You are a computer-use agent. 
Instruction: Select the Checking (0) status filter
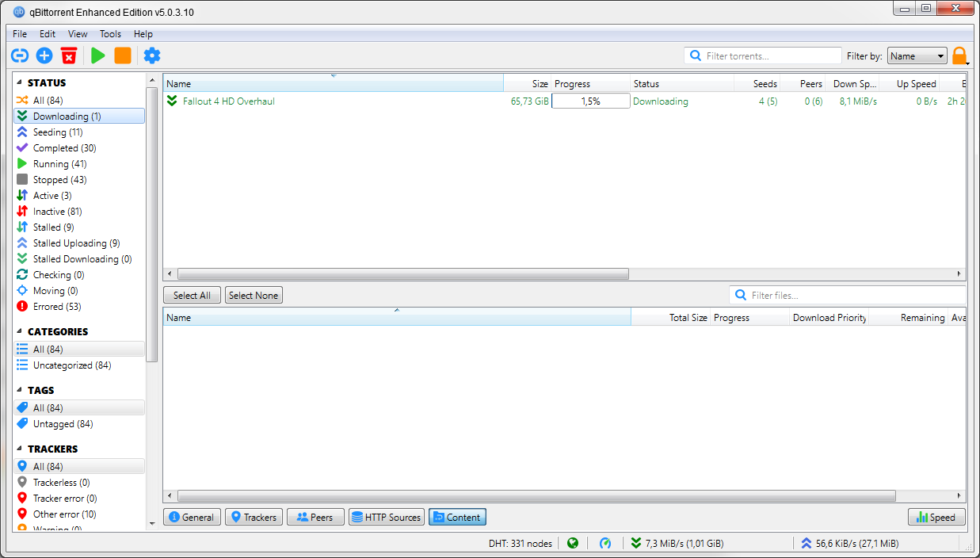[x=79, y=274]
